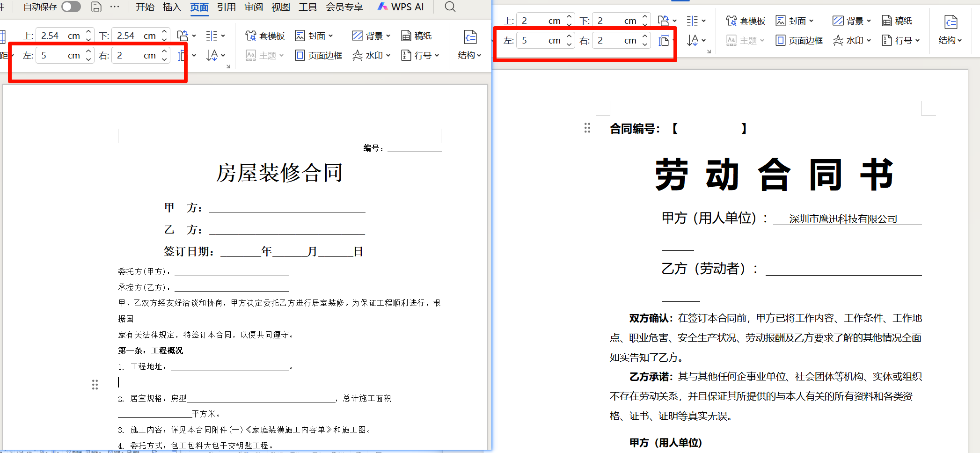This screenshot has height=453, width=980.
Task: Expand paper size dropdown in left window
Action: pos(194,56)
